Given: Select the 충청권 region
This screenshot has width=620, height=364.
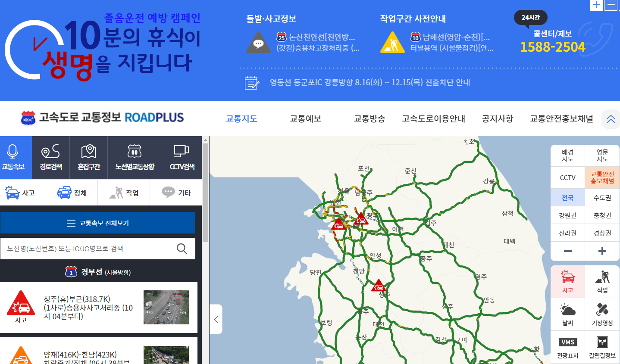Looking at the screenshot, I should pyautogui.click(x=602, y=215).
